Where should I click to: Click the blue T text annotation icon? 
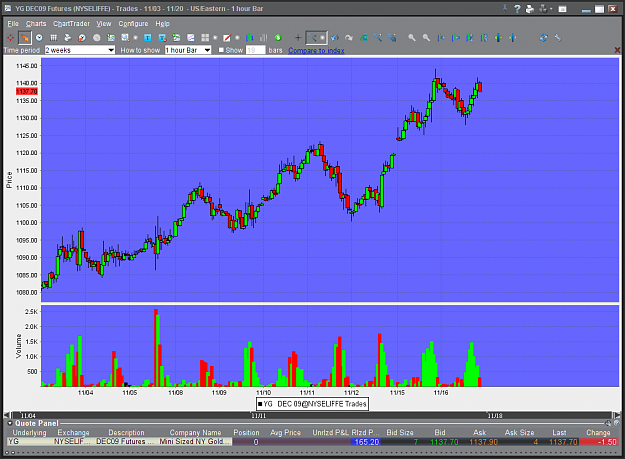click(147, 37)
